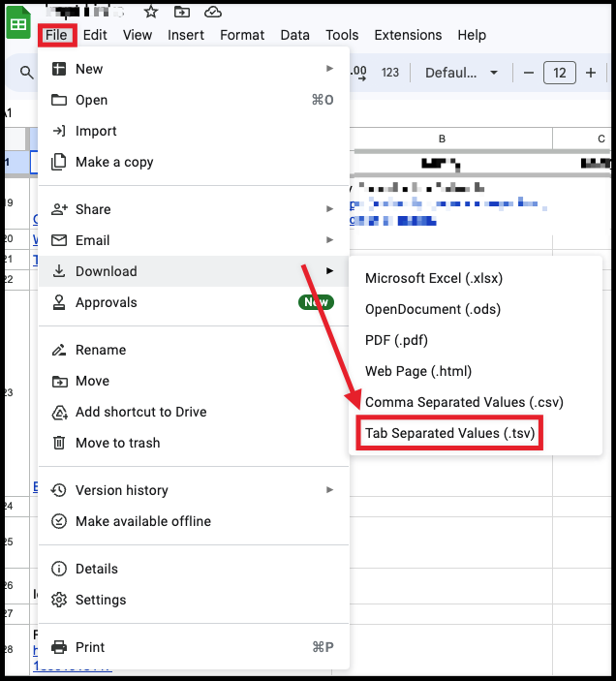Viewport: 616px width, 681px height.
Task: Download as Web Page (.html)
Action: point(476,371)
